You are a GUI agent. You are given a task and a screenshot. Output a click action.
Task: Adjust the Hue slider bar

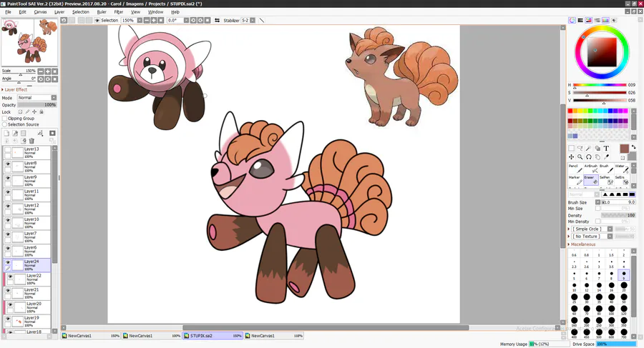pyautogui.click(x=600, y=85)
